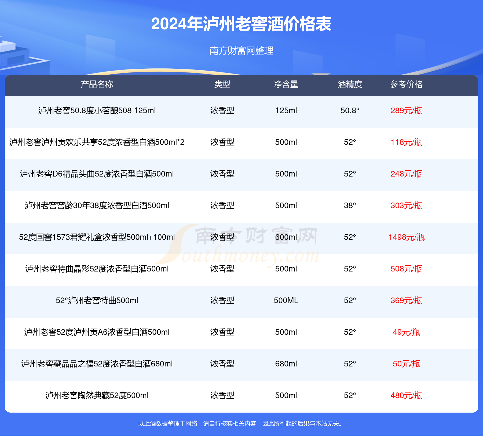Click 52° in the 泸州贡A6 row
The image size is (483, 448).
tap(350, 332)
